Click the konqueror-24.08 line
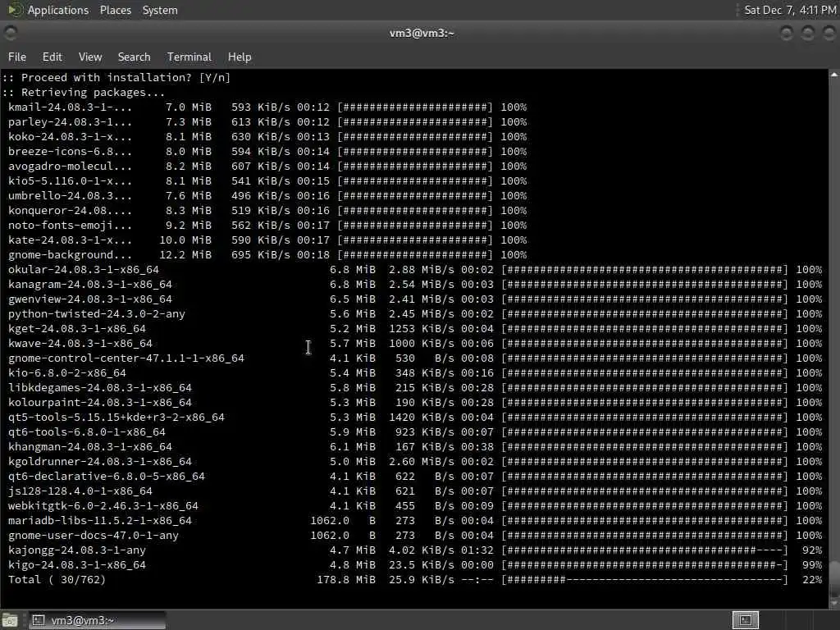This screenshot has width=840, height=630. tap(267, 211)
